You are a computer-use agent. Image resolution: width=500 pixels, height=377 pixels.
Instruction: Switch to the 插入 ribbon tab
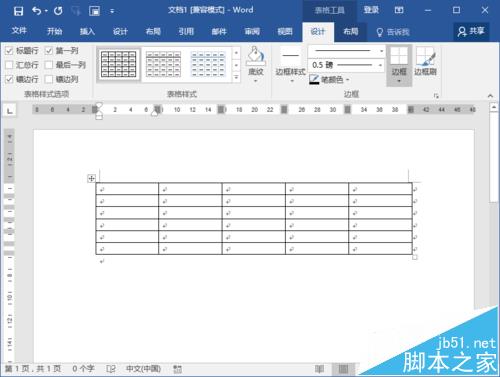(x=87, y=32)
